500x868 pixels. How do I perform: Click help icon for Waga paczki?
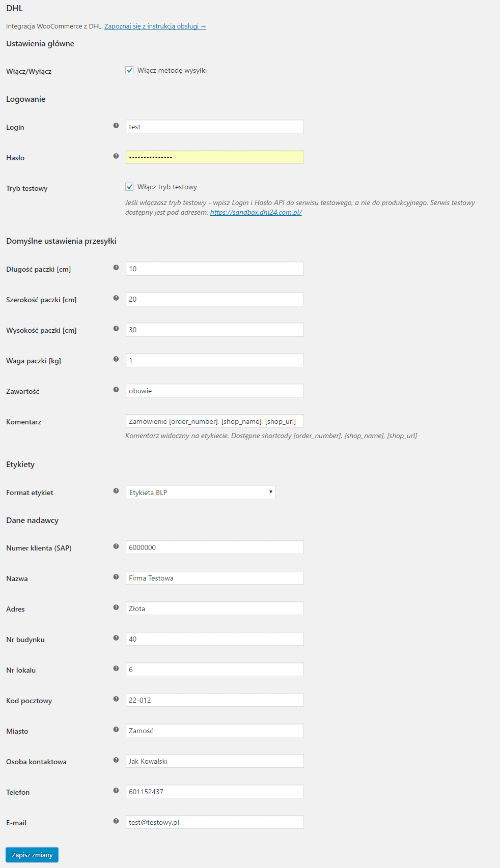[x=116, y=359]
